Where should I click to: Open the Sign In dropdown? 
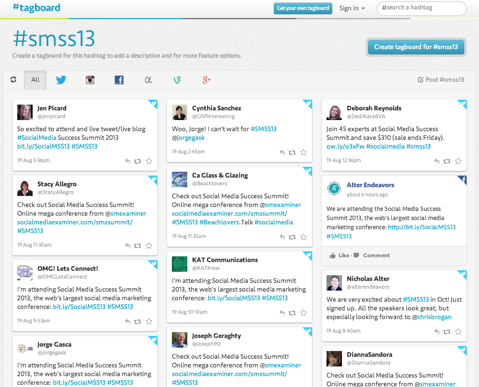coord(352,8)
